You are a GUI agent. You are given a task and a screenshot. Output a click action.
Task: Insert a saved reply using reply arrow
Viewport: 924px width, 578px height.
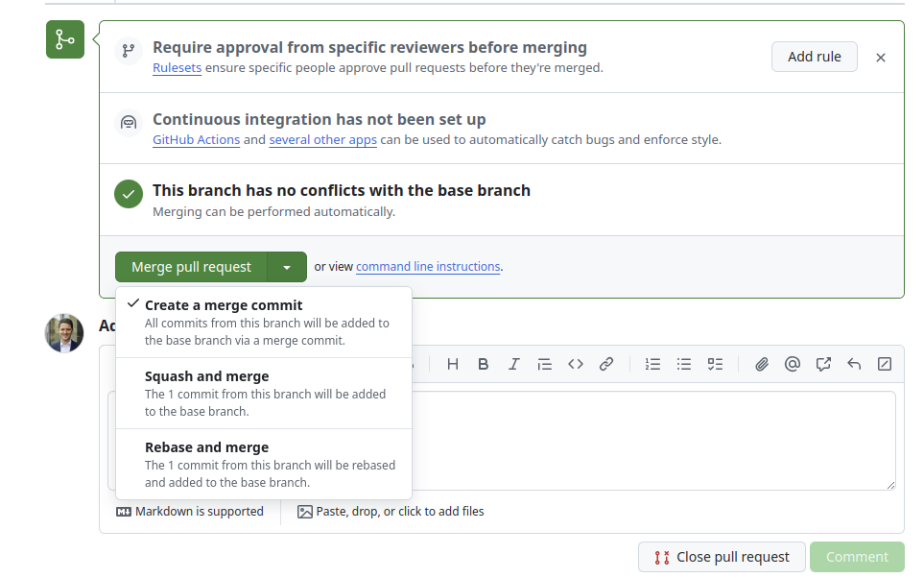[x=854, y=364]
